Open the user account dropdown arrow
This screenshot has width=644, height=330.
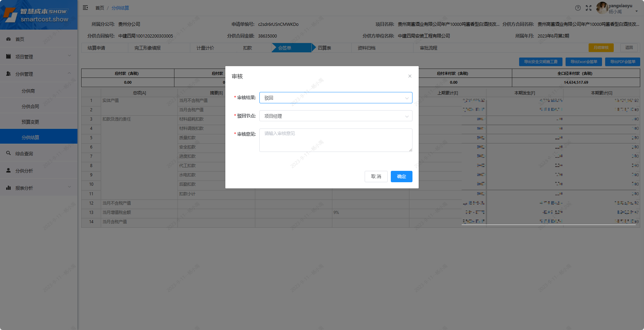click(x=636, y=11)
